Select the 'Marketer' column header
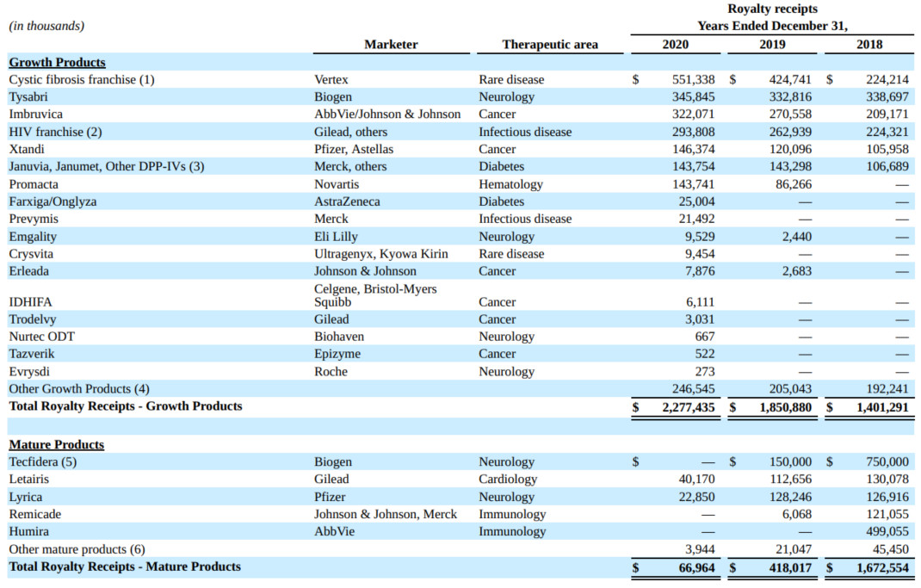The height and width of the screenshot is (588, 921). 391,45
